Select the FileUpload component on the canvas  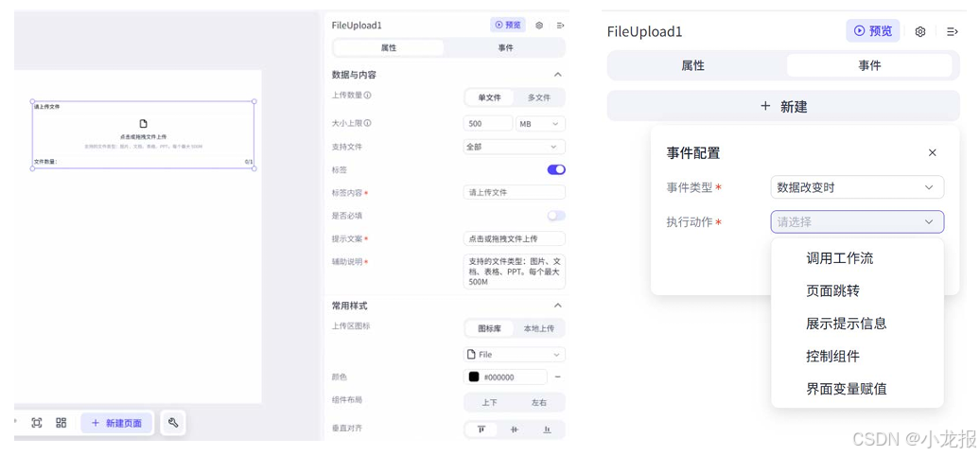(143, 135)
